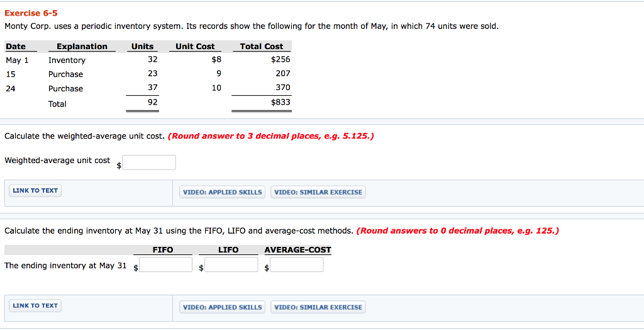Click the Date column header
Screen dimensions: 644x330
pyautogui.click(x=16, y=47)
